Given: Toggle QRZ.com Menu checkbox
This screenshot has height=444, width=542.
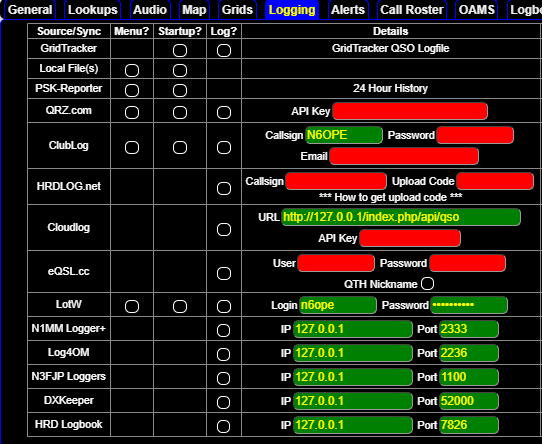Looking at the screenshot, I should 132,112.
